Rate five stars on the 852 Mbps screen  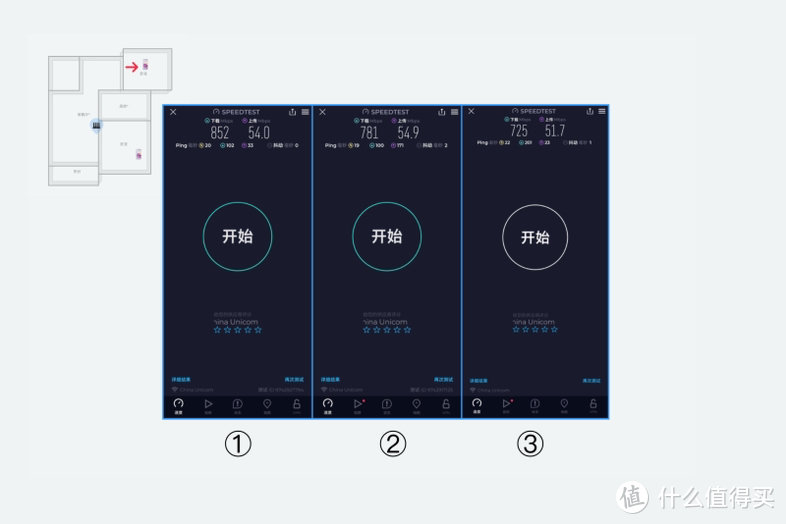click(x=258, y=330)
